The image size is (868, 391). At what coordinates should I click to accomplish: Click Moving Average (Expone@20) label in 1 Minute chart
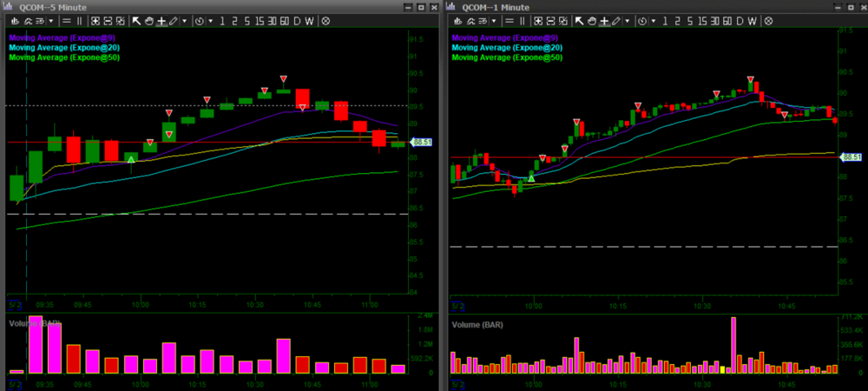click(x=507, y=48)
